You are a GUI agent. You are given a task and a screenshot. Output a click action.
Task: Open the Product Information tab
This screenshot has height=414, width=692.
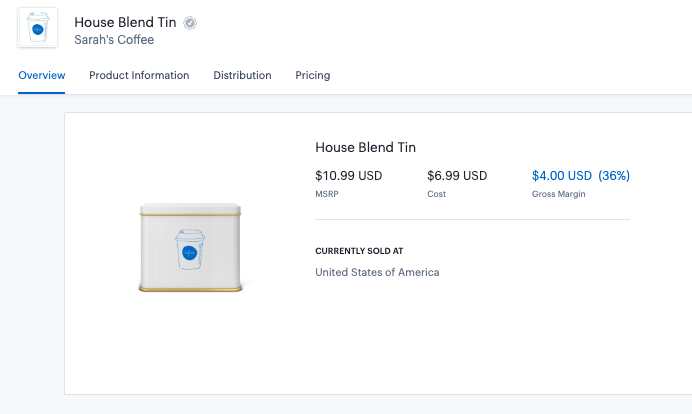click(139, 75)
